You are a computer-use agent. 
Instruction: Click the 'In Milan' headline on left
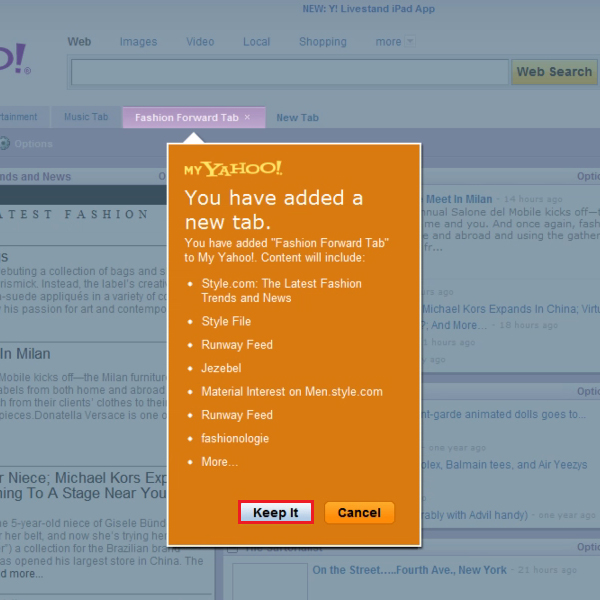click(25, 354)
